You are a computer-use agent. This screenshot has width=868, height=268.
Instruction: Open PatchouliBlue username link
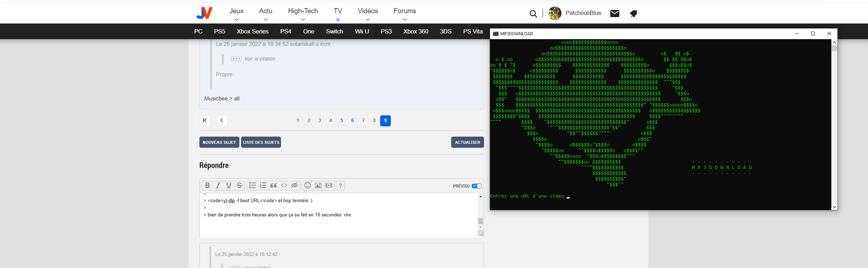584,13
